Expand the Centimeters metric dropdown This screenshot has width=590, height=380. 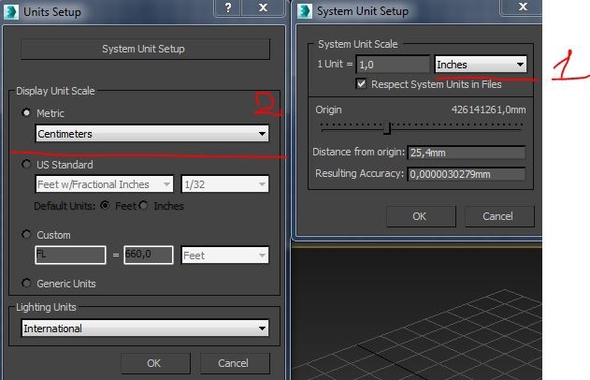pos(152,134)
